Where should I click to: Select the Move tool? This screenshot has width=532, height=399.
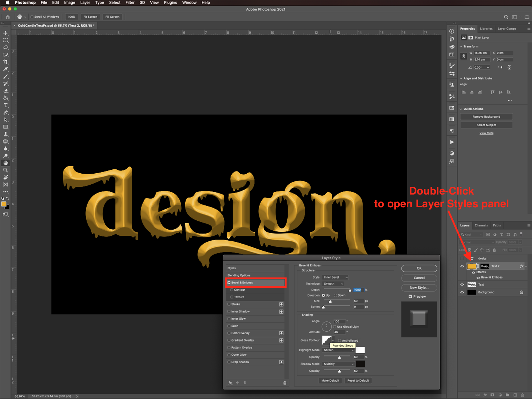(6, 33)
